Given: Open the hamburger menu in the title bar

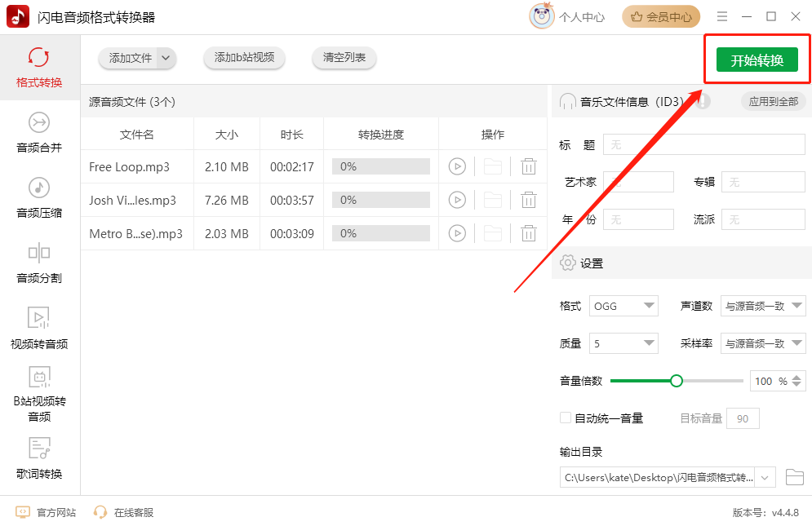Looking at the screenshot, I should 722,16.
